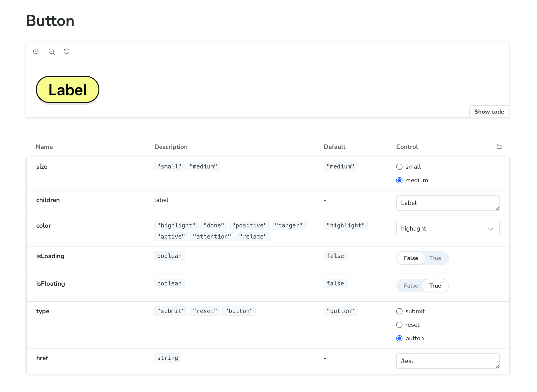The width and height of the screenshot is (537, 392).
Task: Open the color dropdown showing highlight
Action: (448, 229)
